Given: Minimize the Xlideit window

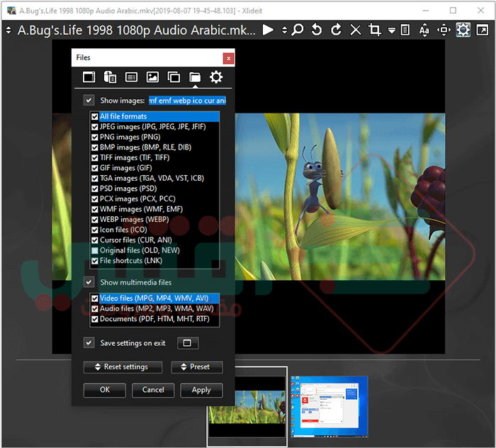Looking at the screenshot, I should click(x=426, y=11).
